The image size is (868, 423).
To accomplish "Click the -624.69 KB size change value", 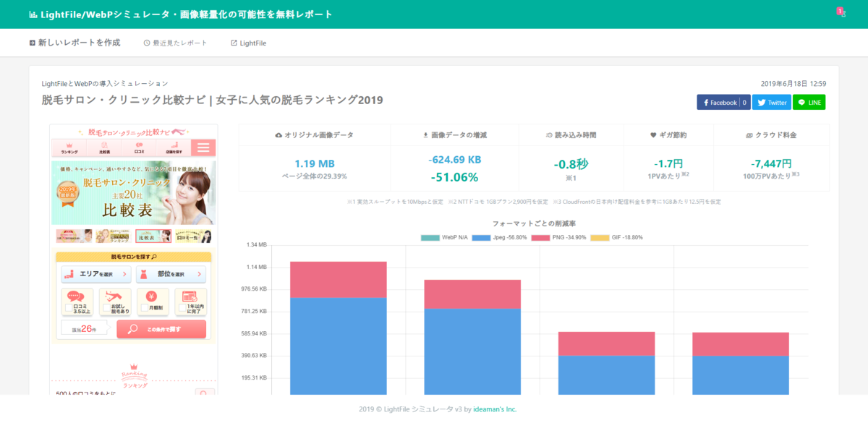I will (x=454, y=160).
